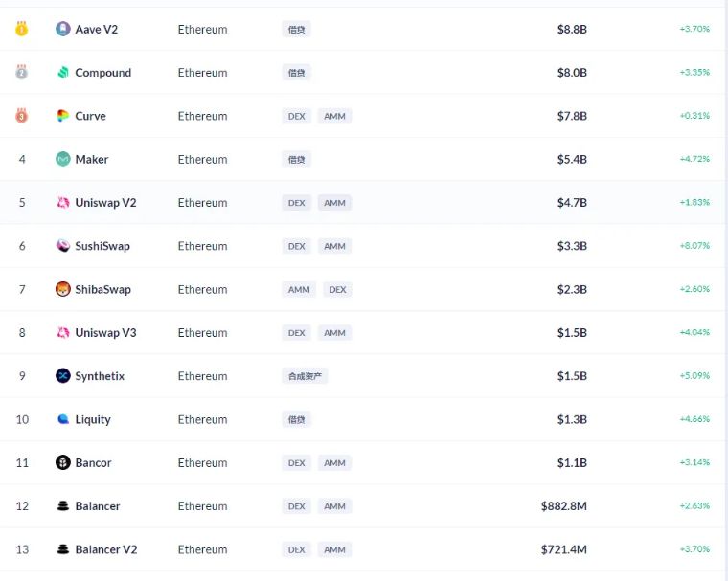Screen dimensions: 728x581
Task: Click the Compound logo icon
Action: tap(62, 73)
